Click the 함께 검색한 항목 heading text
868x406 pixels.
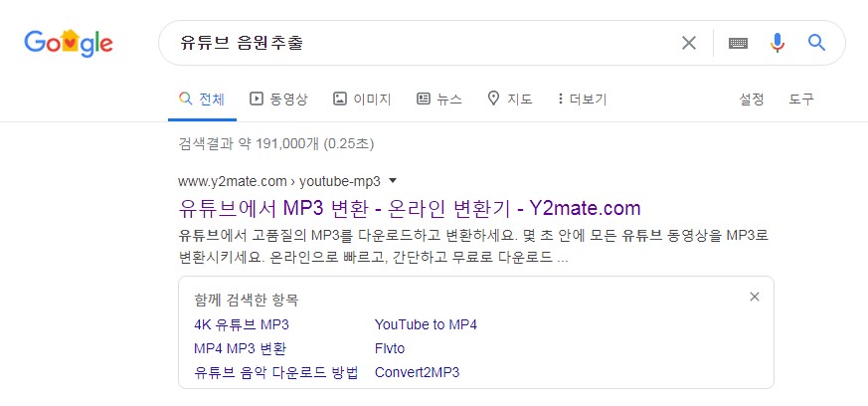pos(247,301)
